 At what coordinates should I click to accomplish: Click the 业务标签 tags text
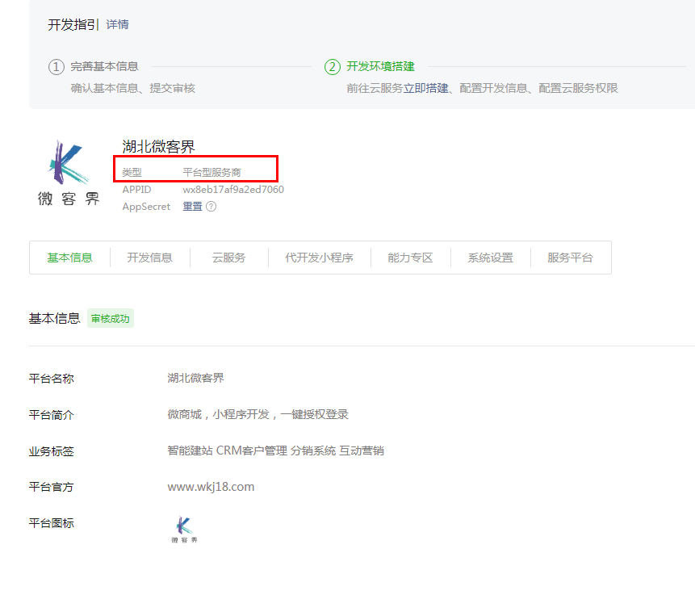pyautogui.click(x=276, y=450)
